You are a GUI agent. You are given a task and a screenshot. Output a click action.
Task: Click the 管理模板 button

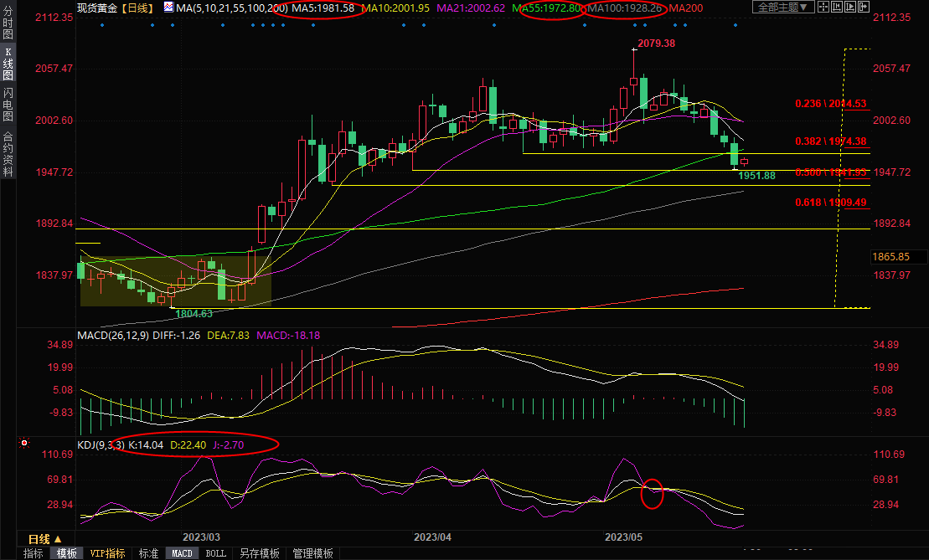tap(312, 553)
